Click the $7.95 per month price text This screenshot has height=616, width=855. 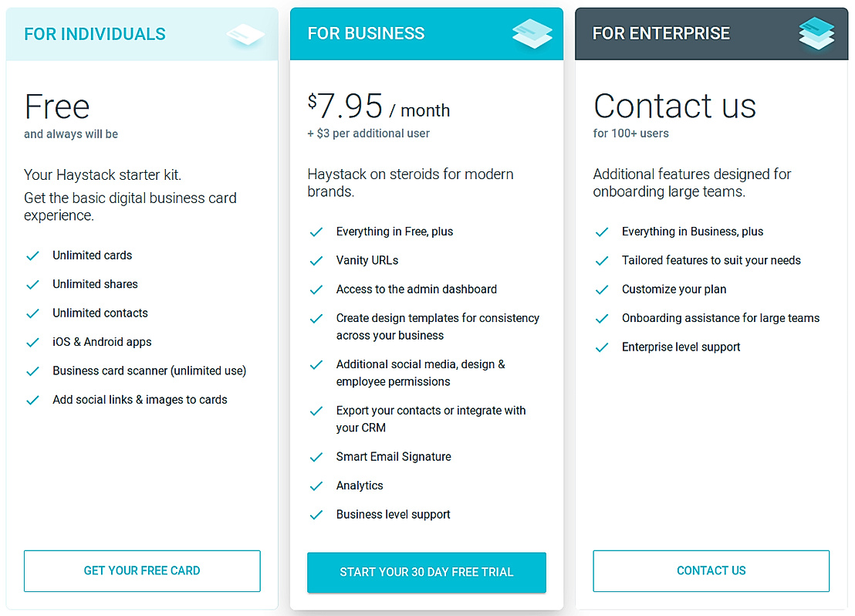tap(373, 107)
